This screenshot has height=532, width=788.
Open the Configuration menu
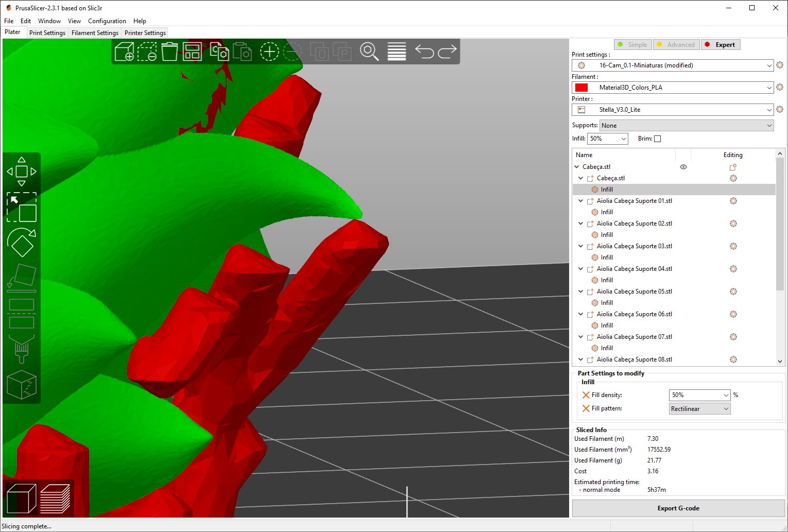click(x=107, y=21)
